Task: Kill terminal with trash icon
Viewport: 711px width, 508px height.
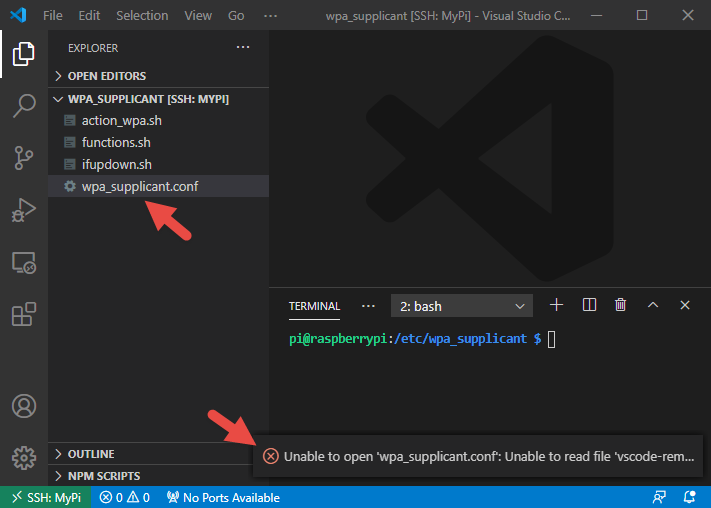Action: [x=620, y=305]
